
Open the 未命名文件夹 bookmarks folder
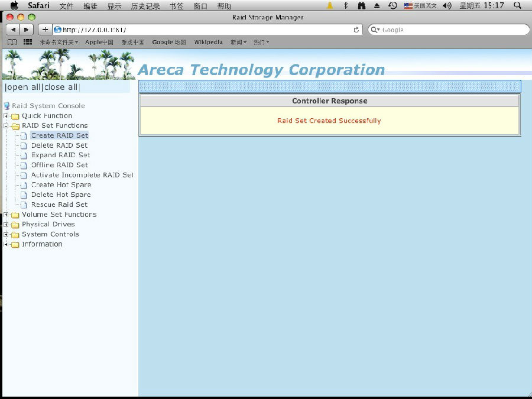59,43
